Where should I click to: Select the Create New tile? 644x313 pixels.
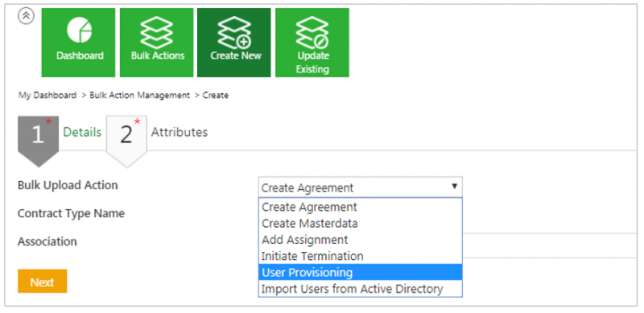234,43
